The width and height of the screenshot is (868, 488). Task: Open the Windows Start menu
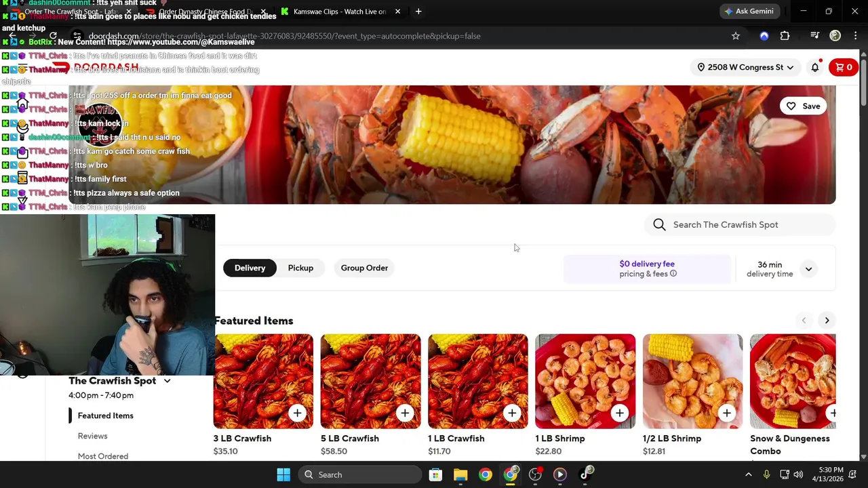283,474
